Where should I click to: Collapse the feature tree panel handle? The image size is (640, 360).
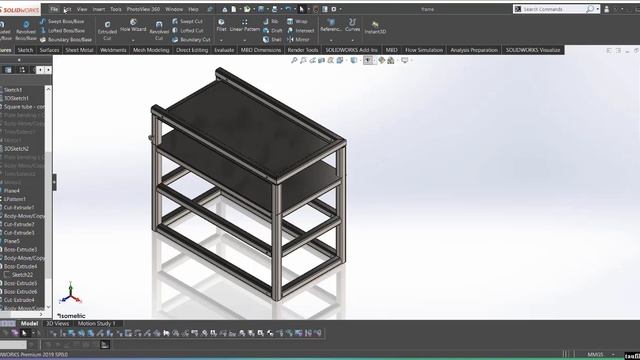click(54, 182)
